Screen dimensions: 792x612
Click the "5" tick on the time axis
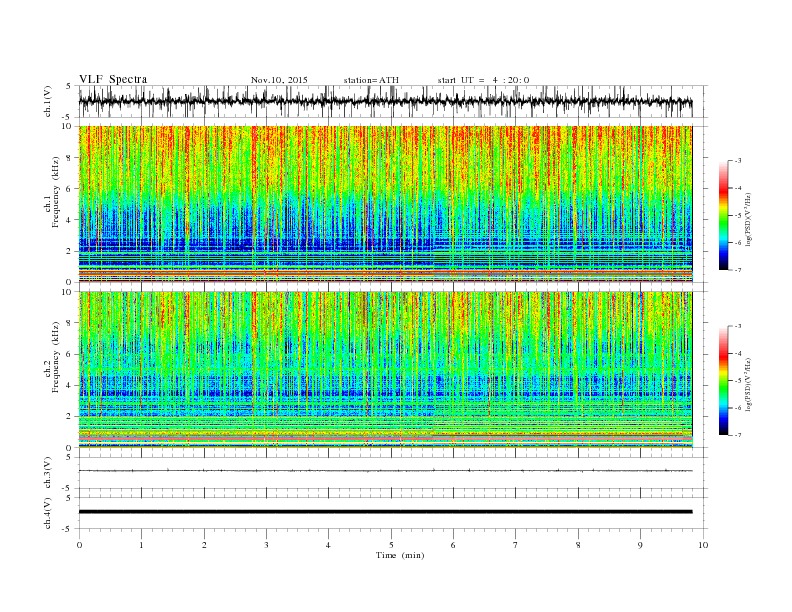[x=391, y=545]
